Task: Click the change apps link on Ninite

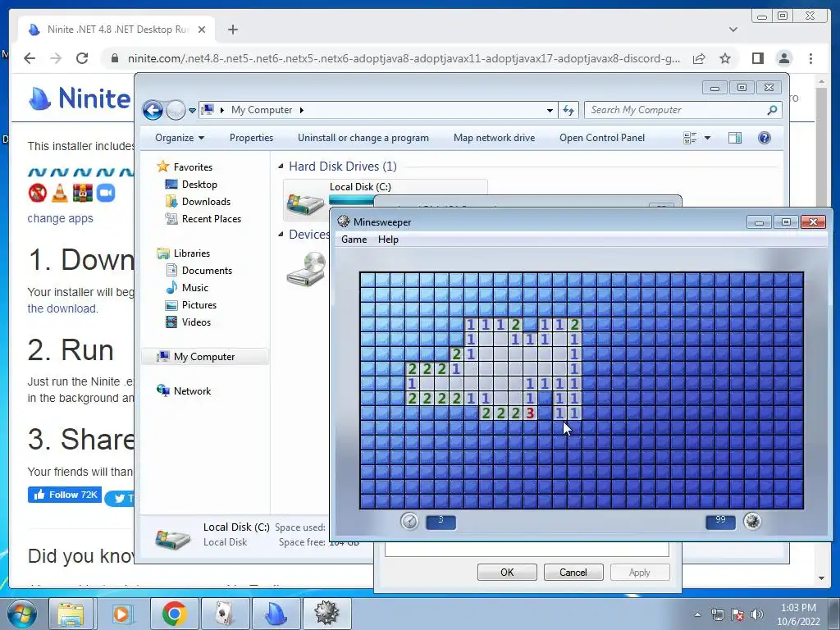Action: point(60,218)
